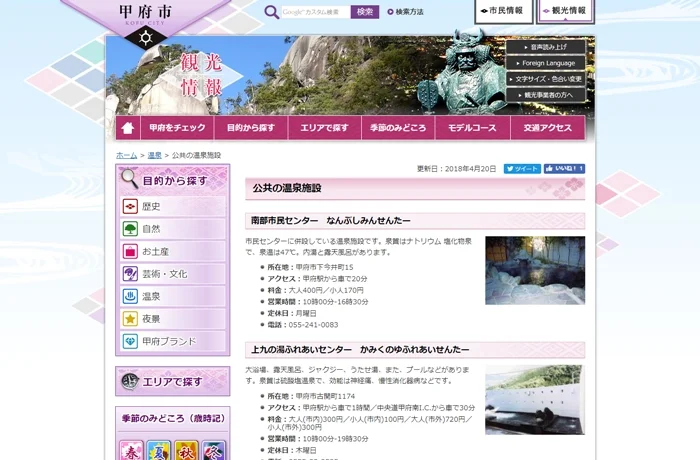
Task: Select the 夜景 night view star icon
Action: pyautogui.click(x=130, y=318)
